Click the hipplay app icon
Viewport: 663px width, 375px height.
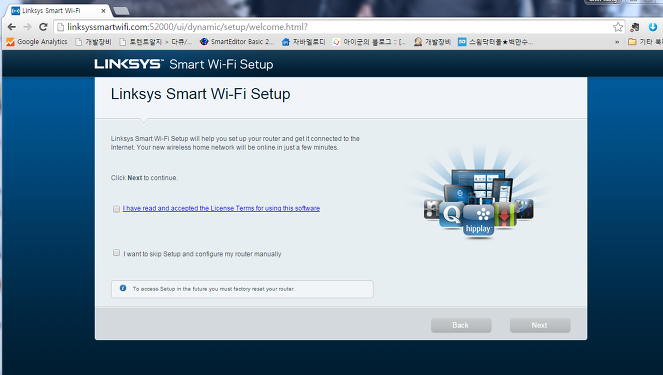tap(478, 220)
